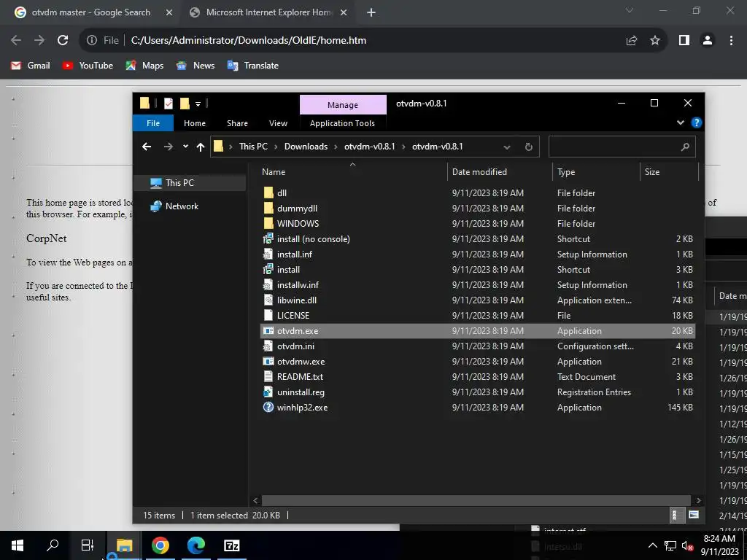Switch to large icons view button
Viewport: 747px width, 560px height.
click(x=694, y=515)
